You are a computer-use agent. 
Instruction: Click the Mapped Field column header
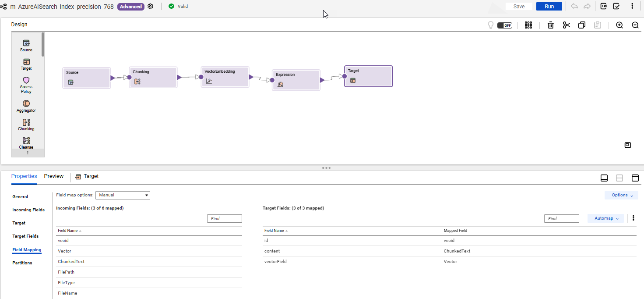(x=455, y=231)
